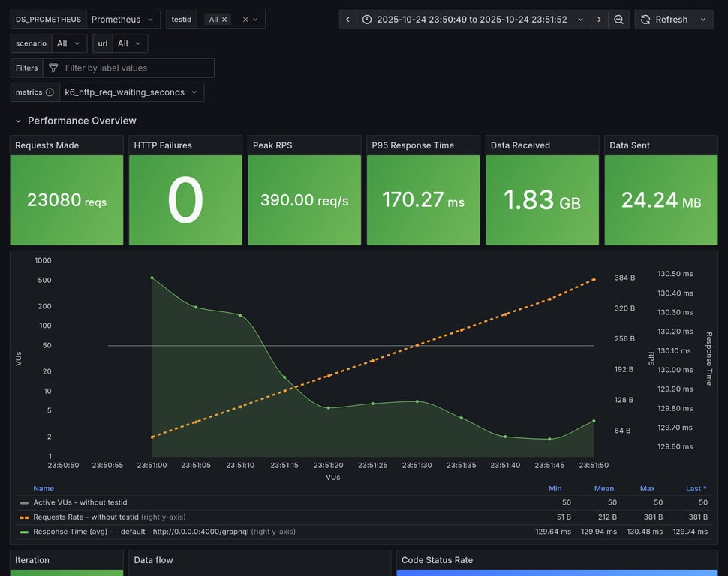Toggle Active VUs series in legend

(80, 502)
